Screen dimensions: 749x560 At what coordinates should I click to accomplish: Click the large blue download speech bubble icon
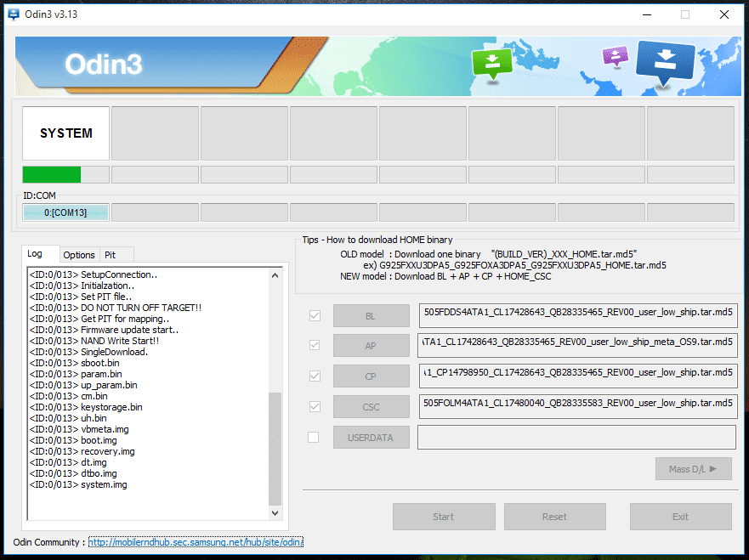pyautogui.click(x=665, y=64)
